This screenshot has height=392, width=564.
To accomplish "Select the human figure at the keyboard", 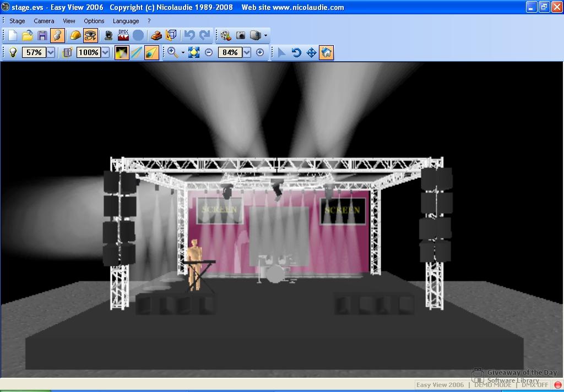I will [x=194, y=264].
